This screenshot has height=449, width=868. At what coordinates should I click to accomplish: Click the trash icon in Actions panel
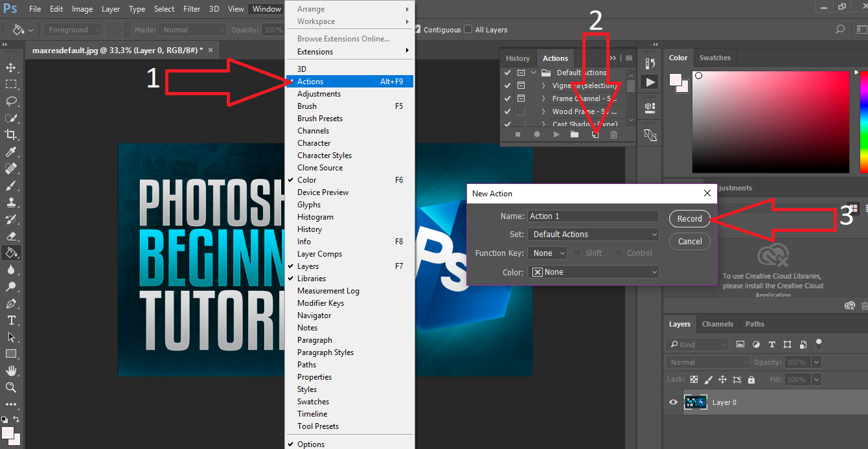pos(614,134)
